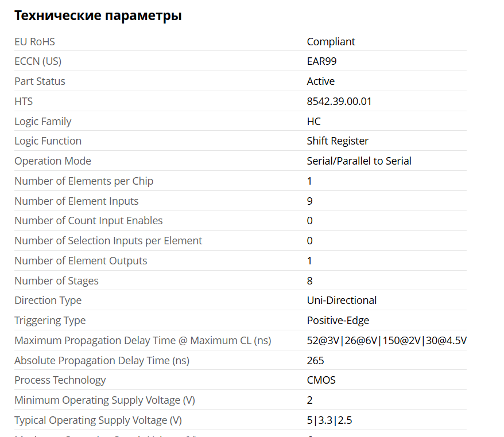This screenshot has height=437, width=504.
Task: Click the Logic Family label
Action: click(43, 122)
